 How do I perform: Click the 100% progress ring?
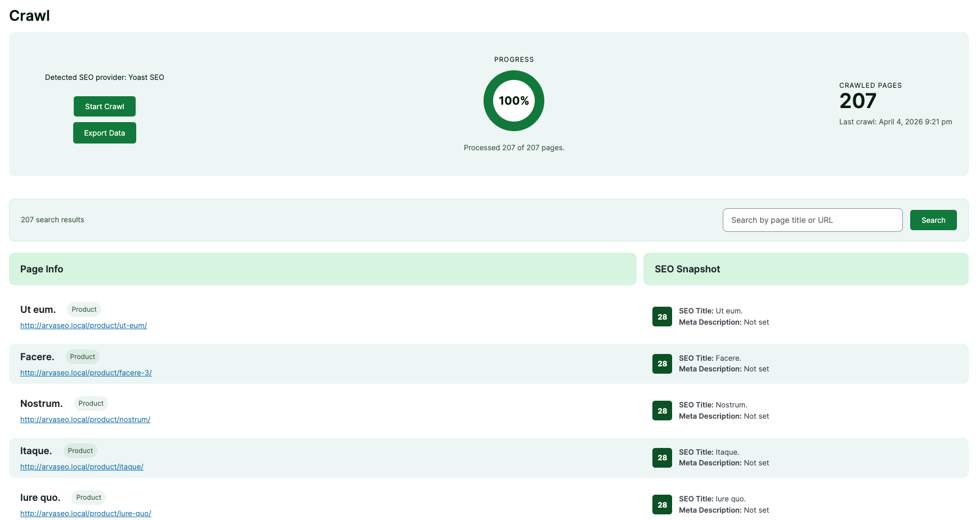pos(514,101)
